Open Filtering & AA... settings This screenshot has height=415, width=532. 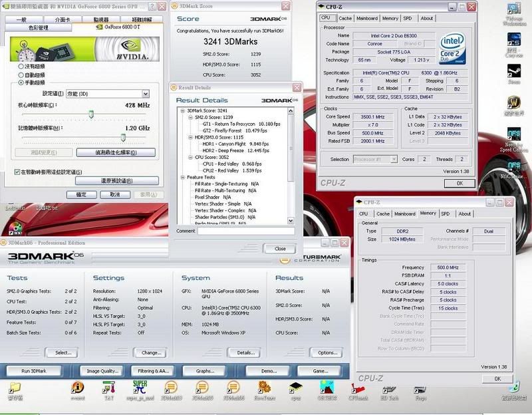(x=154, y=371)
